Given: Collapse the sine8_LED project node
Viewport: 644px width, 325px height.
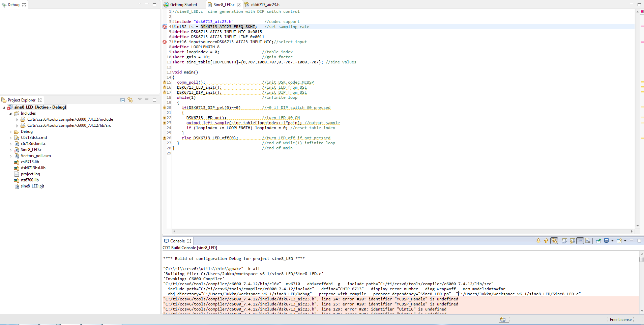Looking at the screenshot, I should point(4,108).
